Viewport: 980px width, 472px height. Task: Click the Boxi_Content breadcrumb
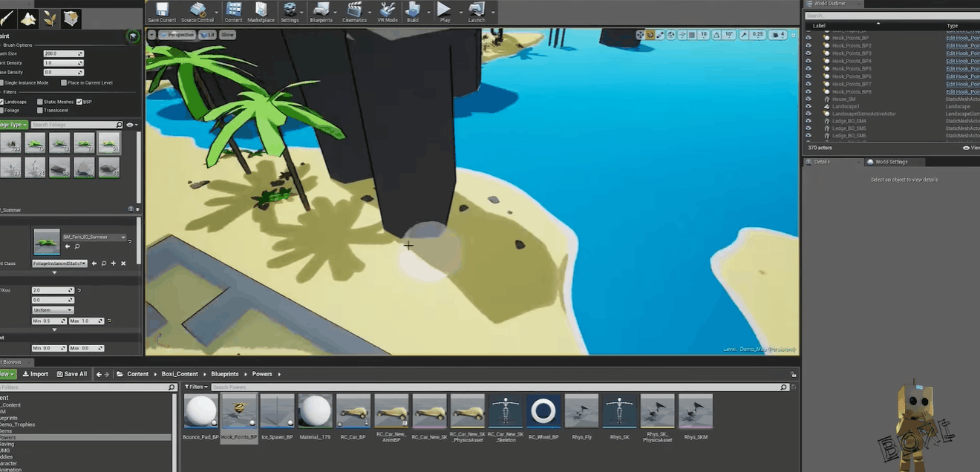point(180,374)
